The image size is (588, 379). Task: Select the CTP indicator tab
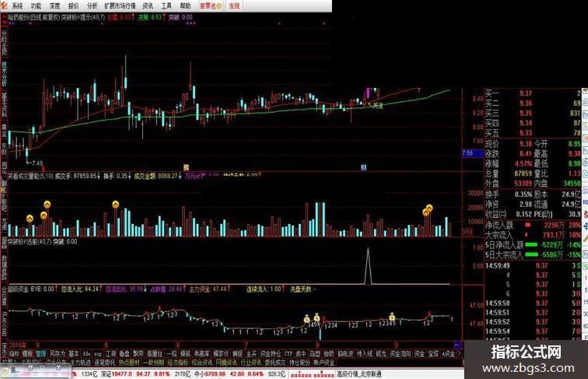click(288, 353)
